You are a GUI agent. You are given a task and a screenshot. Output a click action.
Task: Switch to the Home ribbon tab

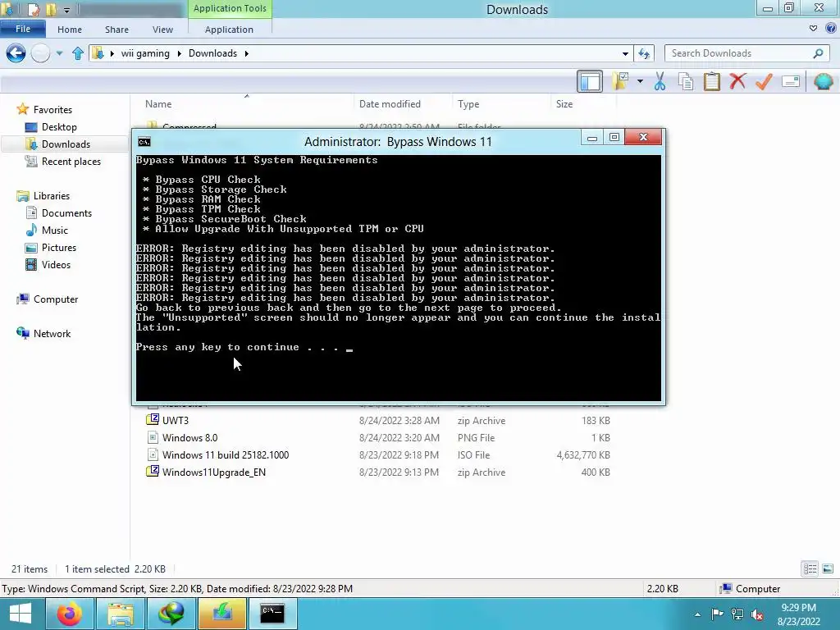(x=70, y=30)
